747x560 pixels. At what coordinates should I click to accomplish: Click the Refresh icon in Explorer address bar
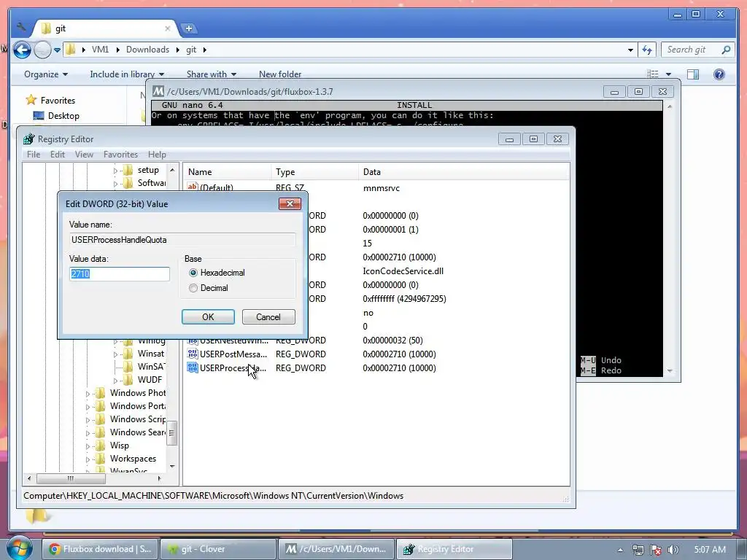pos(647,50)
